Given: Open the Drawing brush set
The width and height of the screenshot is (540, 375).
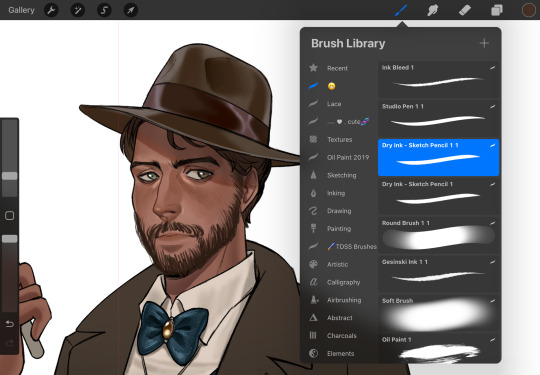Looking at the screenshot, I should (339, 211).
